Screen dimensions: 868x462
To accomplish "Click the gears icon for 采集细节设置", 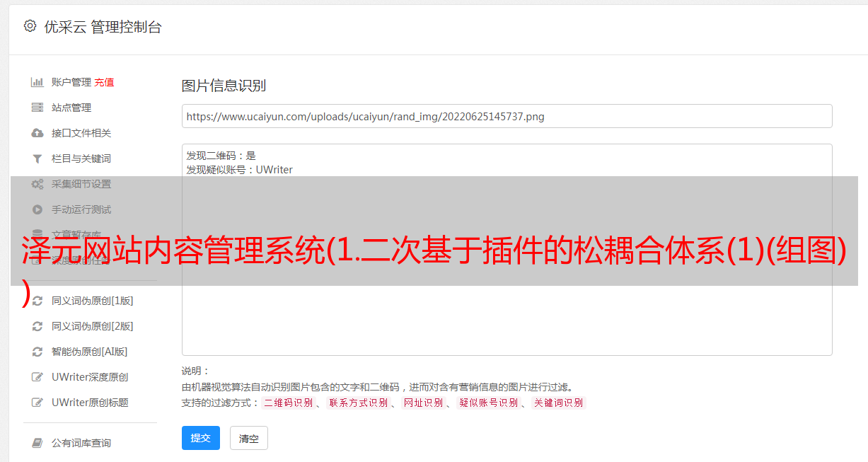I will [37, 184].
